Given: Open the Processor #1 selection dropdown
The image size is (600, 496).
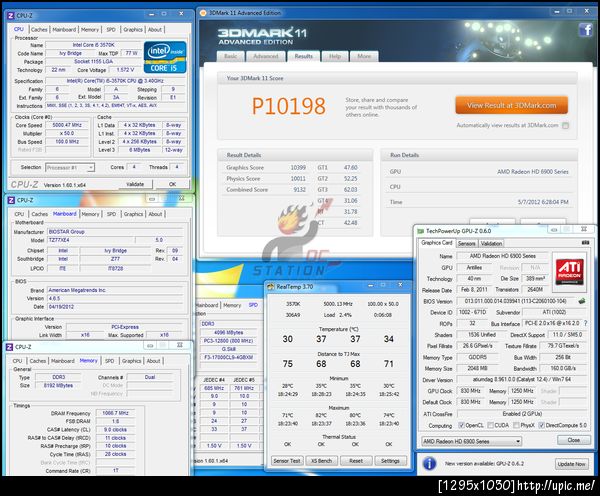Looking at the screenshot, I should click(x=70, y=167).
